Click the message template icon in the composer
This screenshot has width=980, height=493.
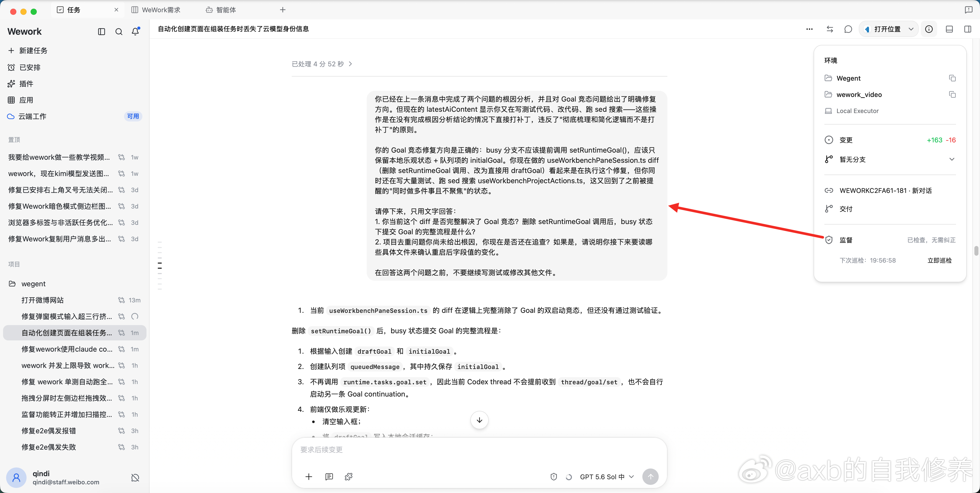(x=329, y=477)
